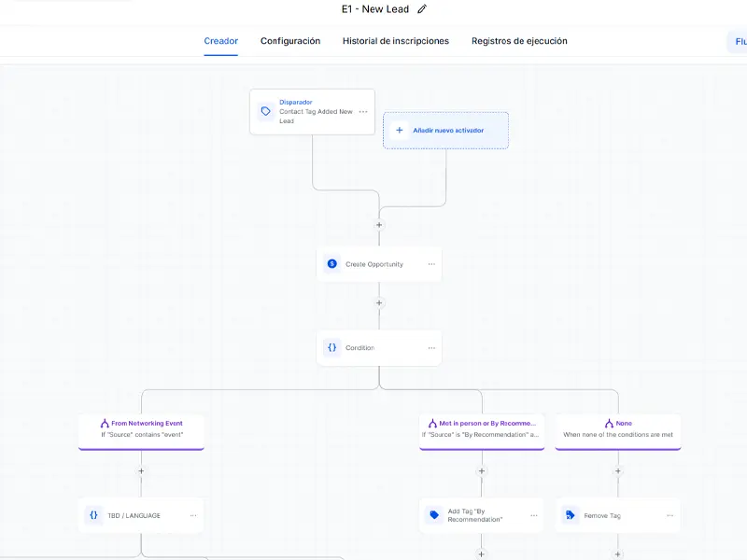Open three-dot menu on Condition node
The height and width of the screenshot is (560, 747).
[x=431, y=348]
